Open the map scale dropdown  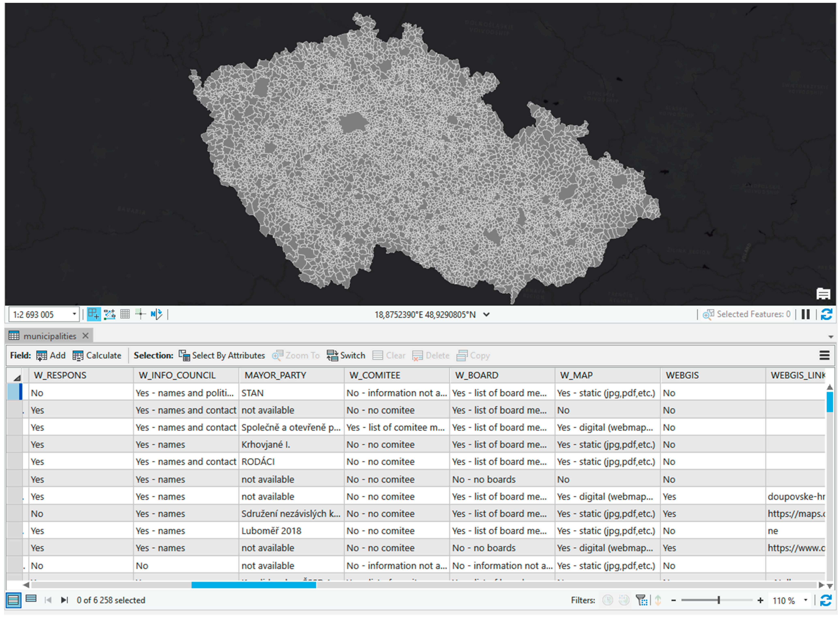click(x=74, y=314)
